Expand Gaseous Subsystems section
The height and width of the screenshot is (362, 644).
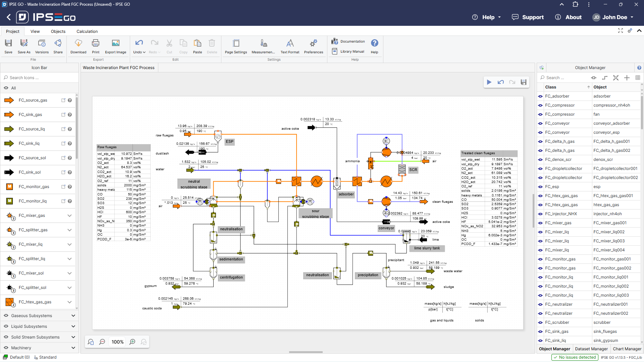pyautogui.click(x=73, y=316)
